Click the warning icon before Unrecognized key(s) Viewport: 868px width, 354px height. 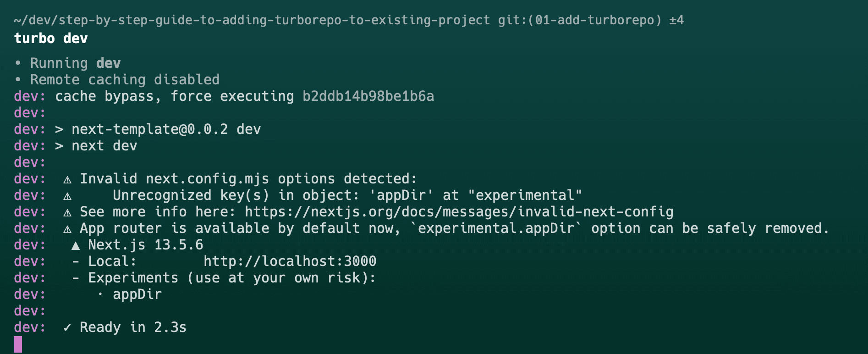(67, 196)
